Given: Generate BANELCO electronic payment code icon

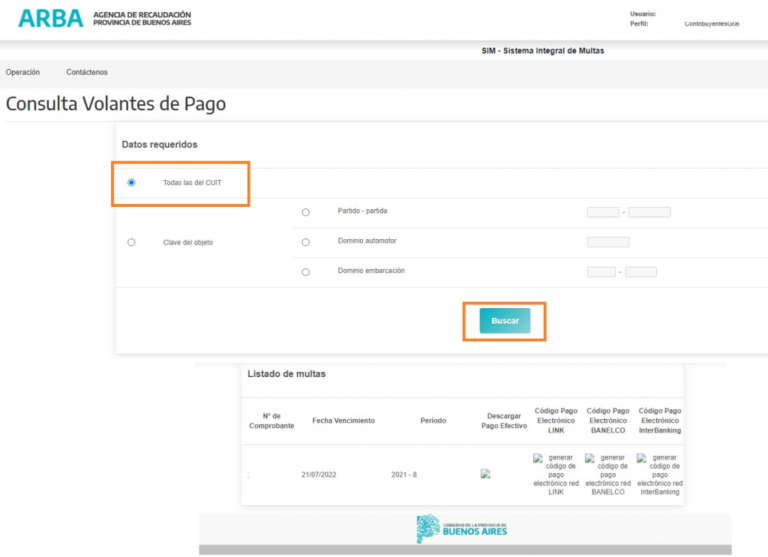Looking at the screenshot, I should [590, 459].
